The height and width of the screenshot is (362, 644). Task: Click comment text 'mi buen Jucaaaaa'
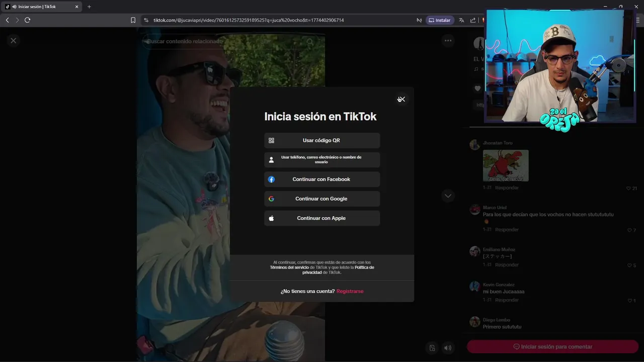pyautogui.click(x=504, y=292)
